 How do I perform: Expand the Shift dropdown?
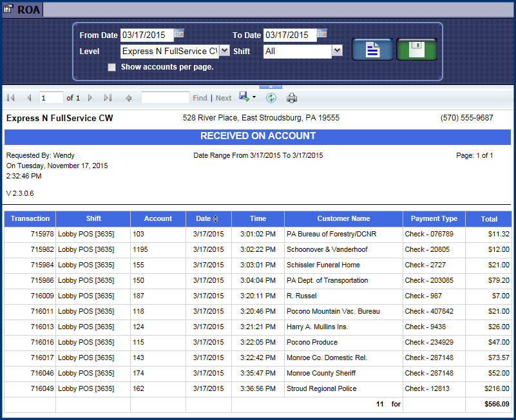coord(337,51)
